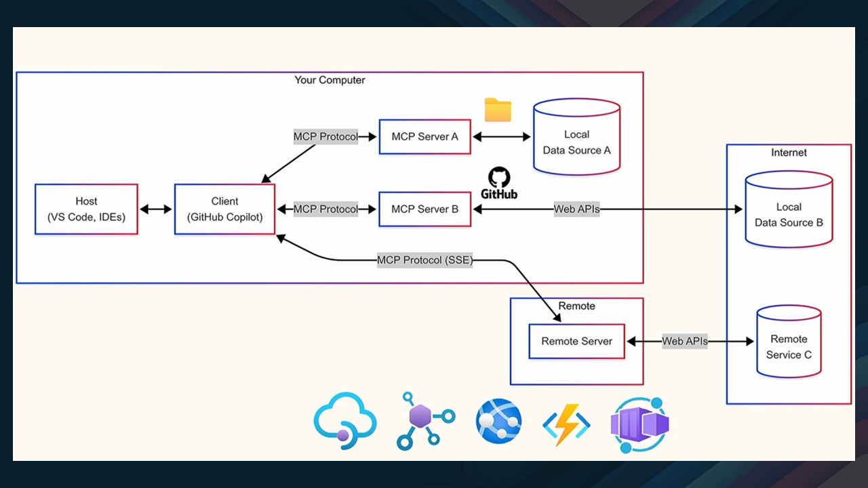Click the GitHub octocat logo
Screen dimensions: 868x488
(499, 178)
